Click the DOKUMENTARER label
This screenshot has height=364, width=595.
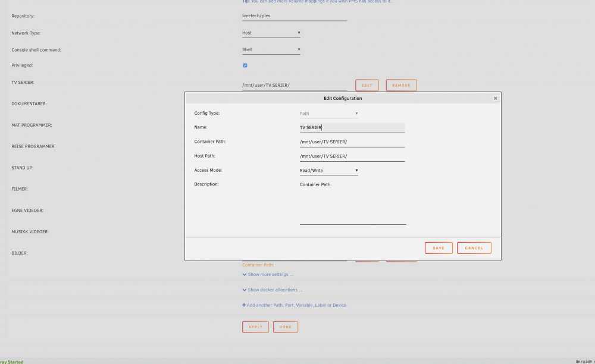29,104
